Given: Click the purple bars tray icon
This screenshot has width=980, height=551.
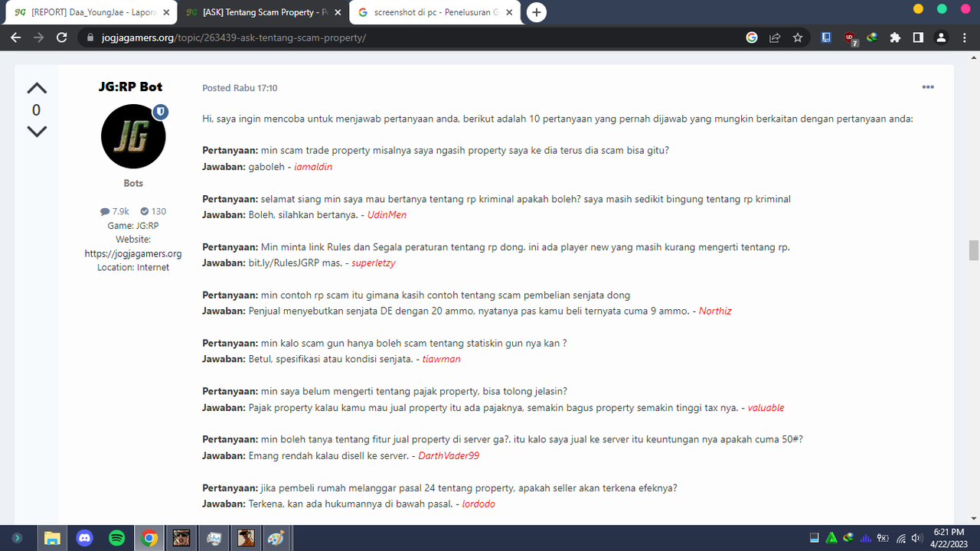Looking at the screenshot, I should click(x=866, y=538).
